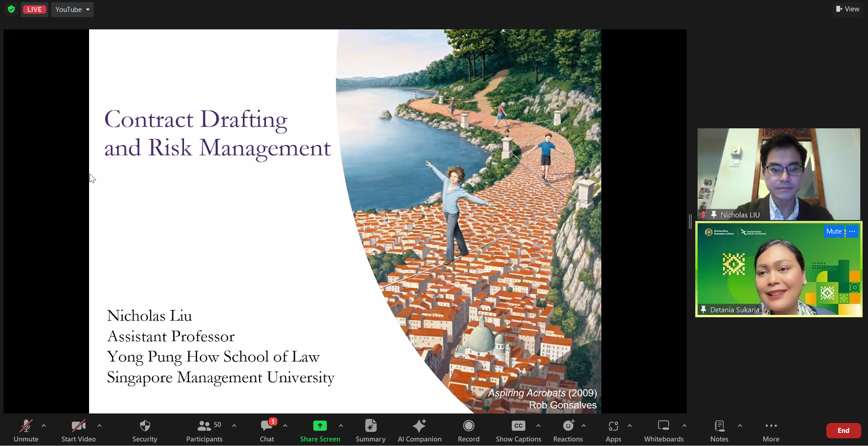This screenshot has width=868, height=446.
Task: Expand video options arrow beside Start Video
Action: pyautogui.click(x=99, y=426)
